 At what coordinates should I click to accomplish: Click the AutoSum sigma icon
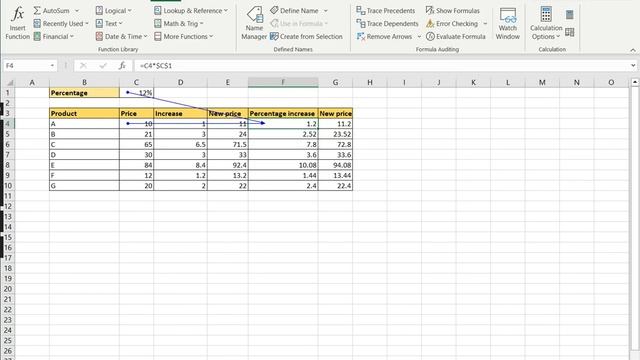(x=37, y=11)
